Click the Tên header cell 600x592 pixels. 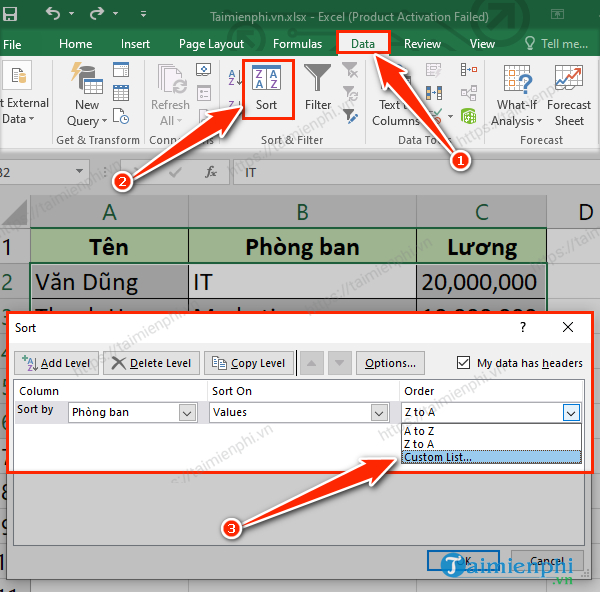[109, 246]
